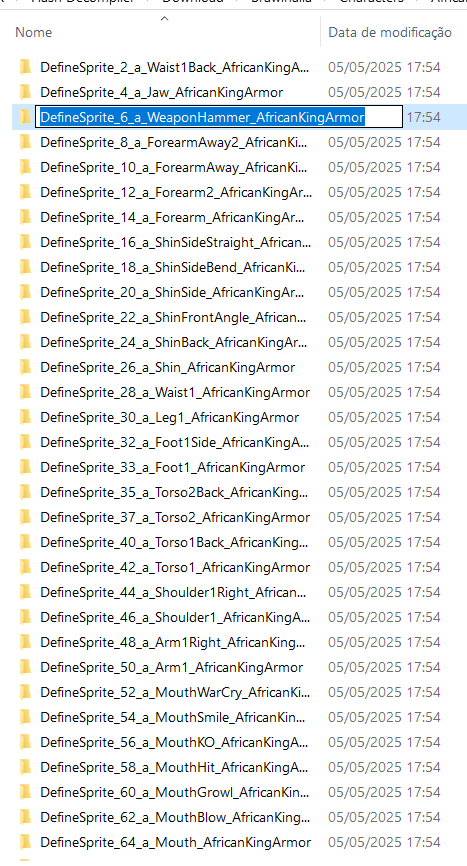Select DefineSprite_37_a_Torso2_AfricanKingArmor folder name
The height and width of the screenshot is (866, 467).
pyautogui.click(x=175, y=518)
